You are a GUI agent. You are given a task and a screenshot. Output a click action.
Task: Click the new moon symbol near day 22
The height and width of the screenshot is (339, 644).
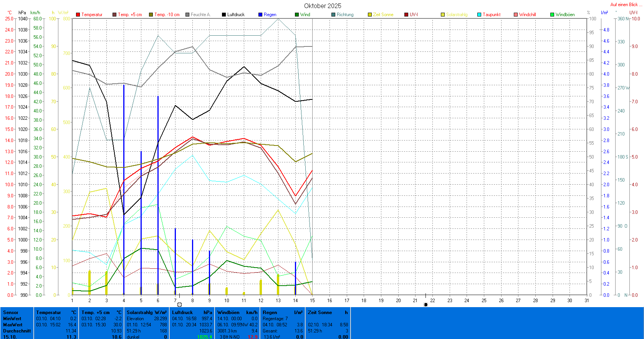(425, 304)
